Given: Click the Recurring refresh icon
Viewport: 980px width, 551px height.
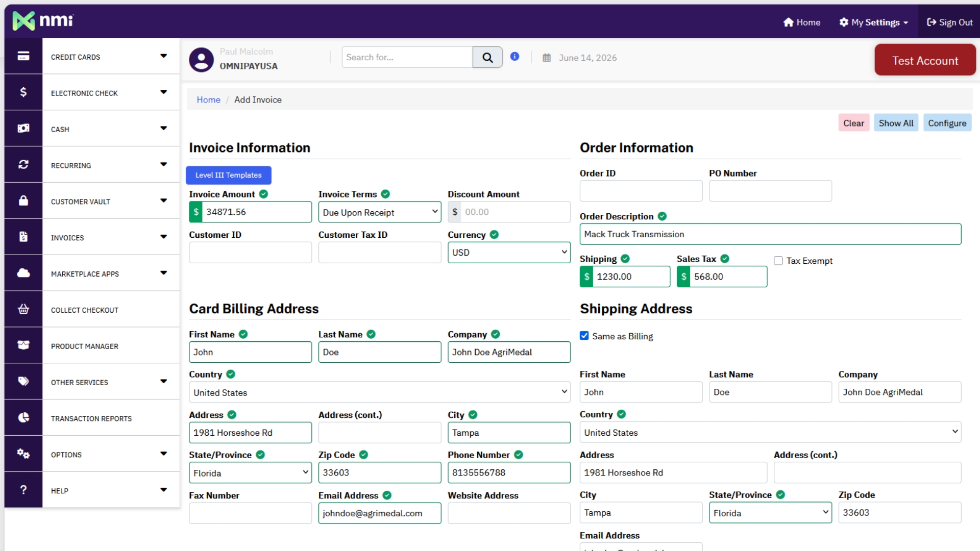Looking at the screenshot, I should click(x=23, y=165).
